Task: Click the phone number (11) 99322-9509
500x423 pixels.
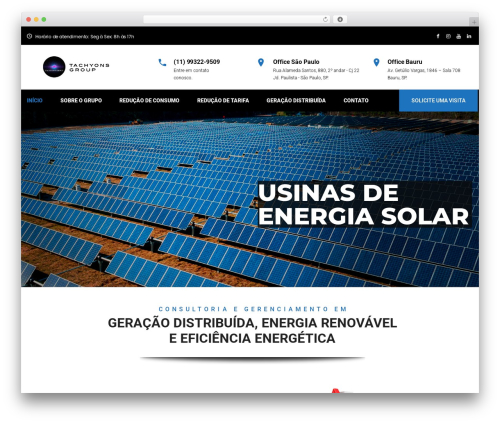Action: 197,62
